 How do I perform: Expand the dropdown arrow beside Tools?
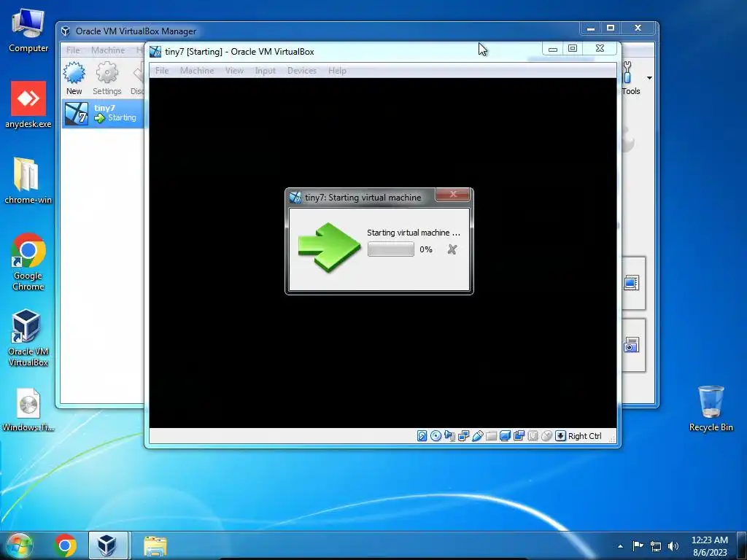649,77
